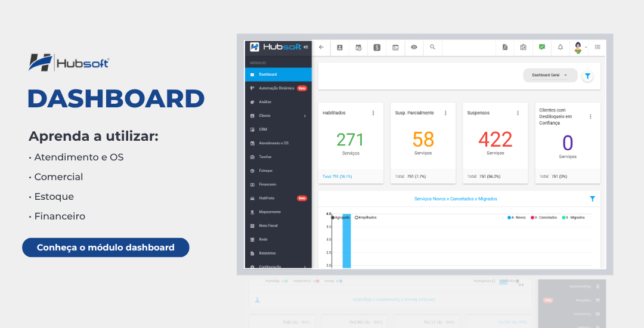Open the list menu icon at top right
The width and height of the screenshot is (644, 328).
(x=597, y=47)
